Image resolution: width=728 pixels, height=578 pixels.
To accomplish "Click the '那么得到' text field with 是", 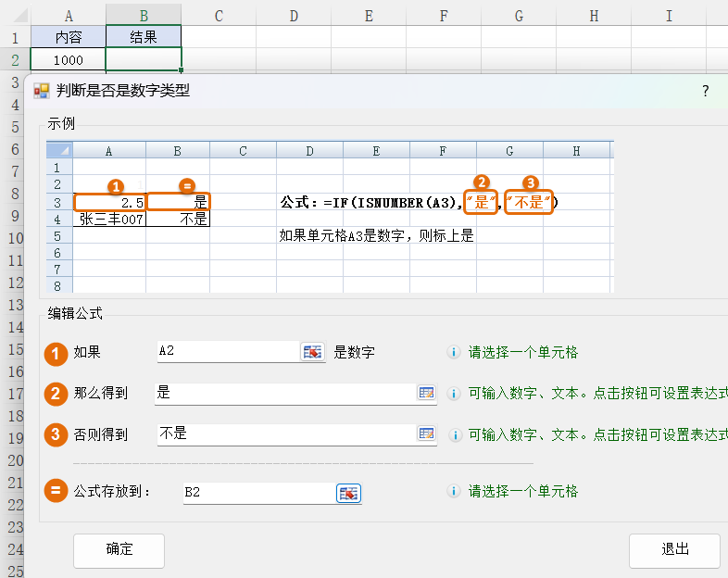I will coord(284,393).
